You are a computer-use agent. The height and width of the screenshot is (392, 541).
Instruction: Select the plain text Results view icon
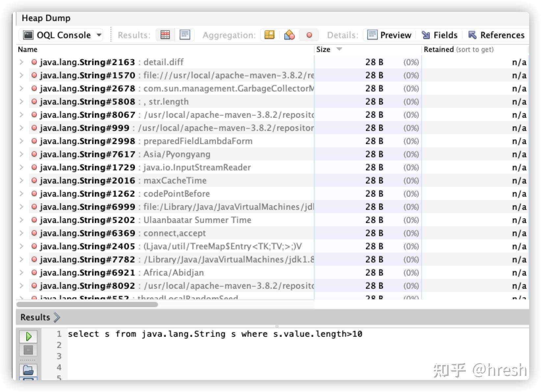coord(185,35)
